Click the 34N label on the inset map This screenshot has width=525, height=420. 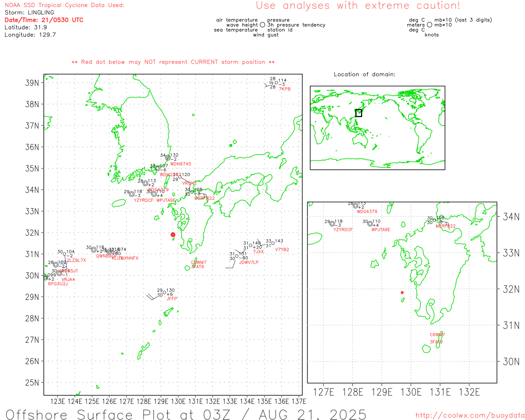511,217
